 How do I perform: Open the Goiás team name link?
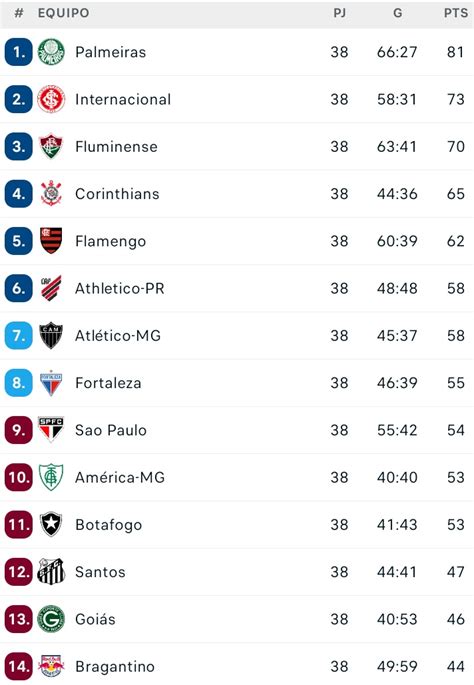(95, 619)
